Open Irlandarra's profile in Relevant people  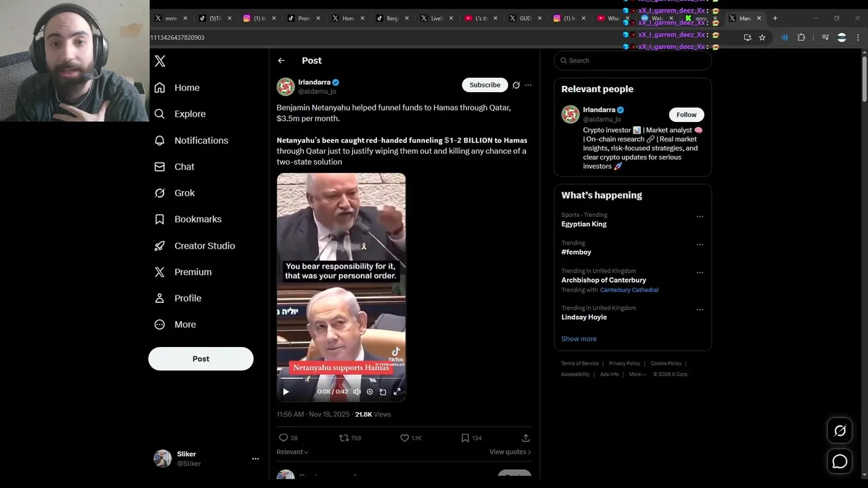coord(599,110)
